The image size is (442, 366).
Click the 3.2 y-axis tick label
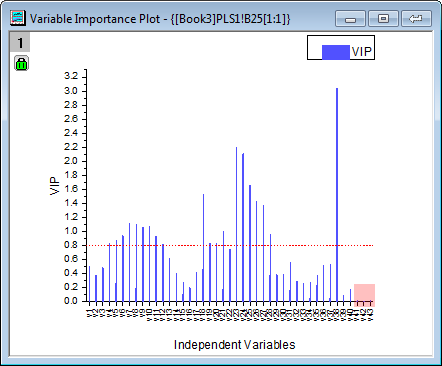pyautogui.click(x=71, y=76)
